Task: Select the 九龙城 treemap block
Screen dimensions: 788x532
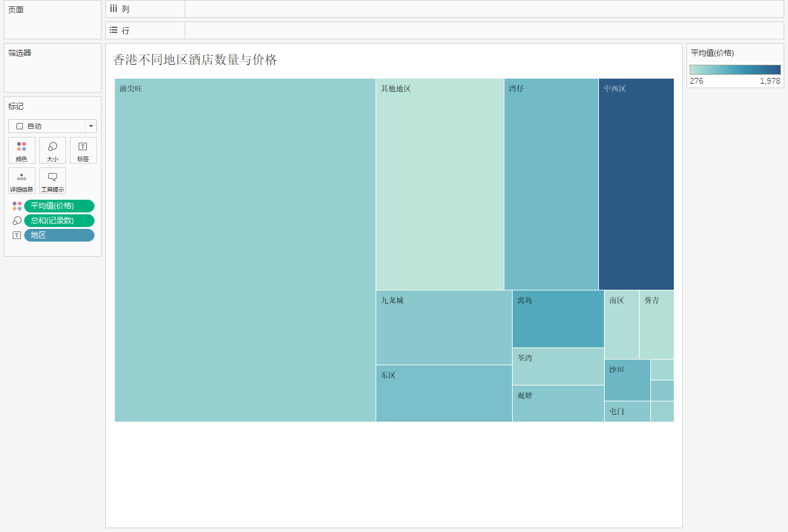Action: click(x=444, y=327)
